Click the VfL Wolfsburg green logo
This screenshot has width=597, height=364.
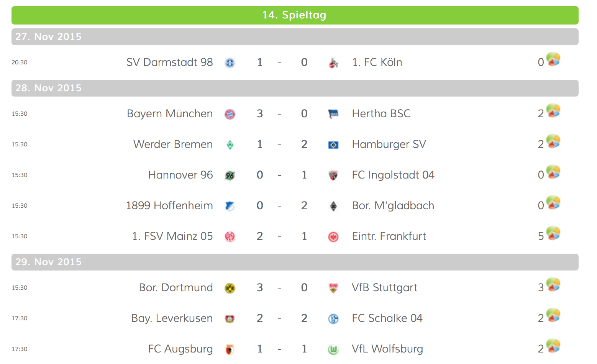pyautogui.click(x=333, y=349)
